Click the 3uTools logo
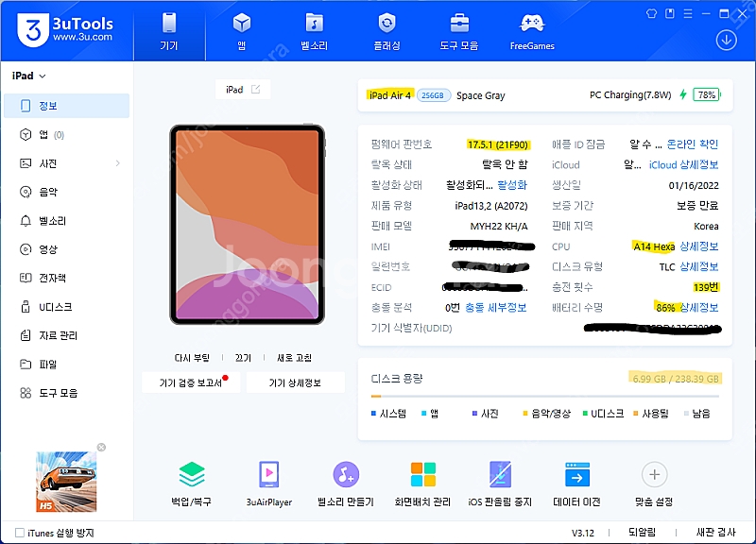Viewport: 756px width, 544px height. click(x=65, y=30)
